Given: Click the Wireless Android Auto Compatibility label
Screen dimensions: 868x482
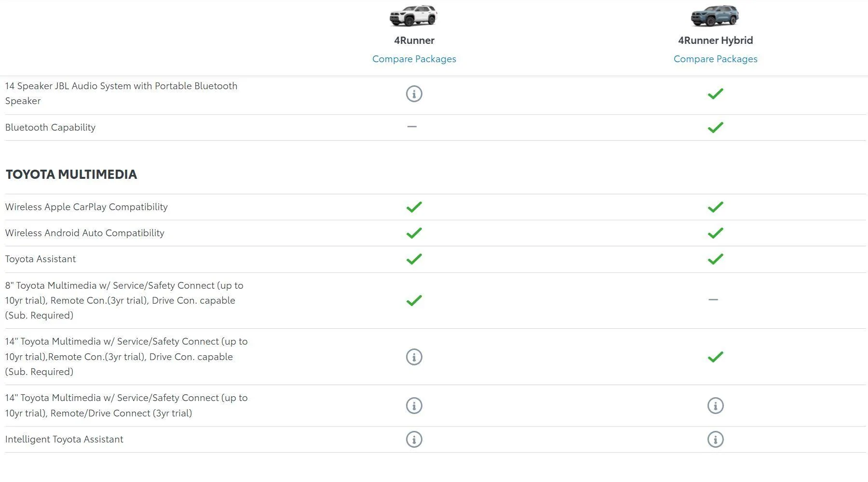Looking at the screenshot, I should [x=85, y=233].
